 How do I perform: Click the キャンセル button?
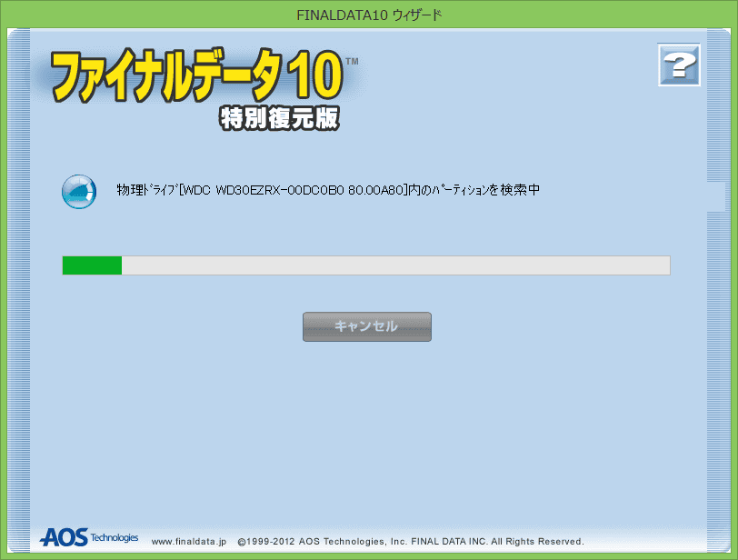366,326
